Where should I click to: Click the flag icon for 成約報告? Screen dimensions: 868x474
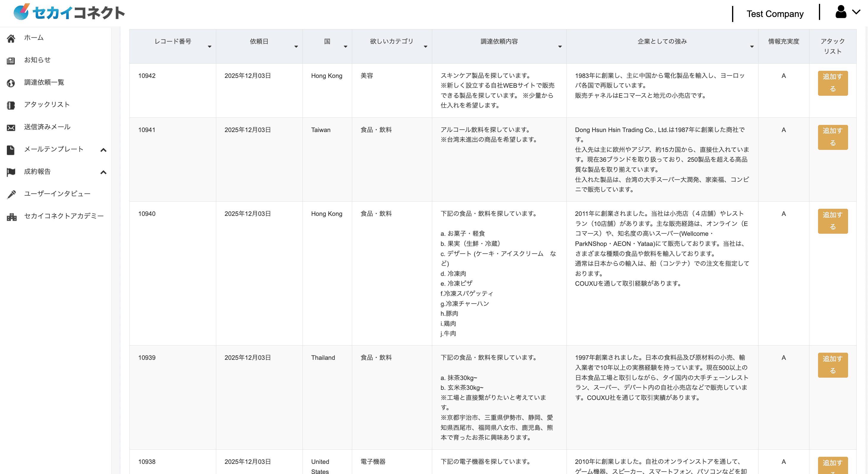(11, 172)
